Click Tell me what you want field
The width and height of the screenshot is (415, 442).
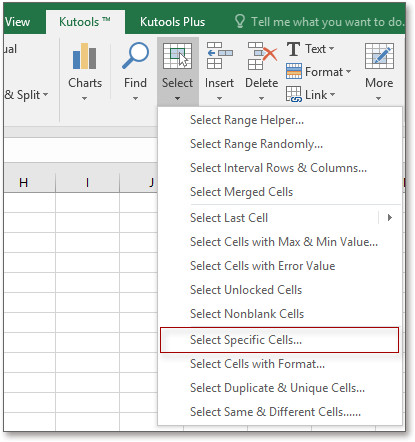[x=319, y=22]
